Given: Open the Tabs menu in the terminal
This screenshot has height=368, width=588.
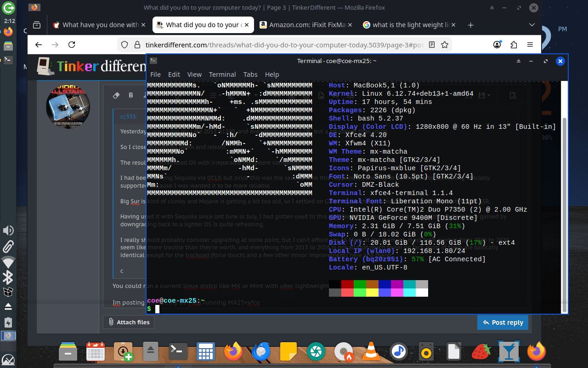Looking at the screenshot, I should (250, 75).
